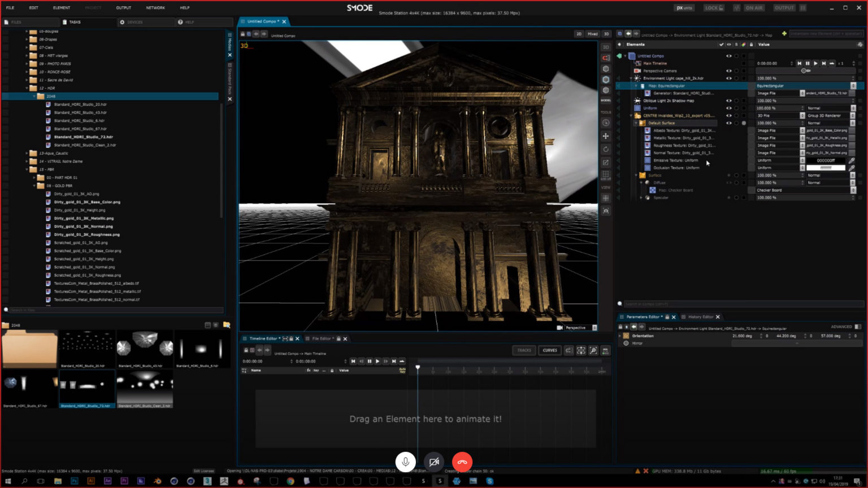Toggle visibility of the Uniform element
The width and height of the screenshot is (868, 488).
(728, 108)
